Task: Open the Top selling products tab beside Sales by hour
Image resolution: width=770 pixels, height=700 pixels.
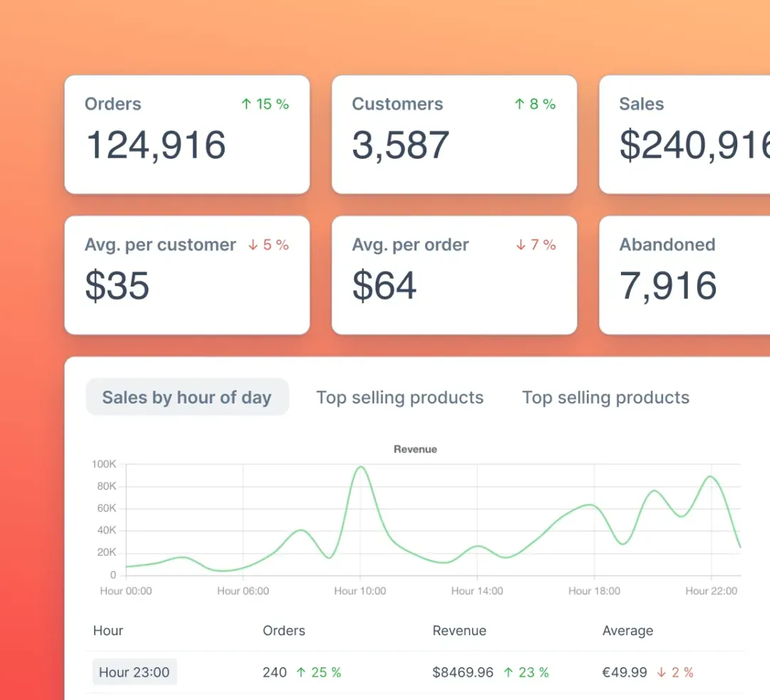Action: pyautogui.click(x=399, y=397)
